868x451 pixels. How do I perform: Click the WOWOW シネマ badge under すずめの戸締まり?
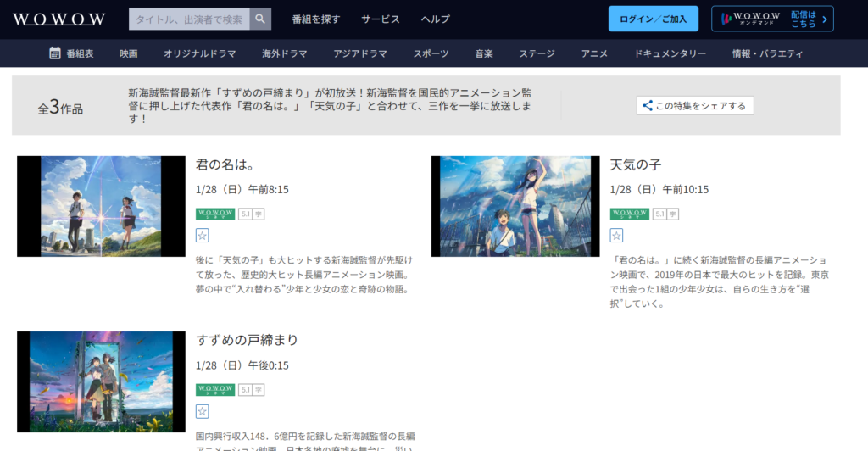[215, 390]
